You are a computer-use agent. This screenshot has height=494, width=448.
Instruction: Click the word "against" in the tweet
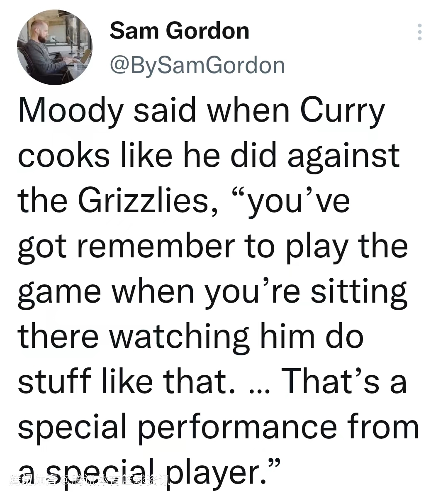coord(343,156)
